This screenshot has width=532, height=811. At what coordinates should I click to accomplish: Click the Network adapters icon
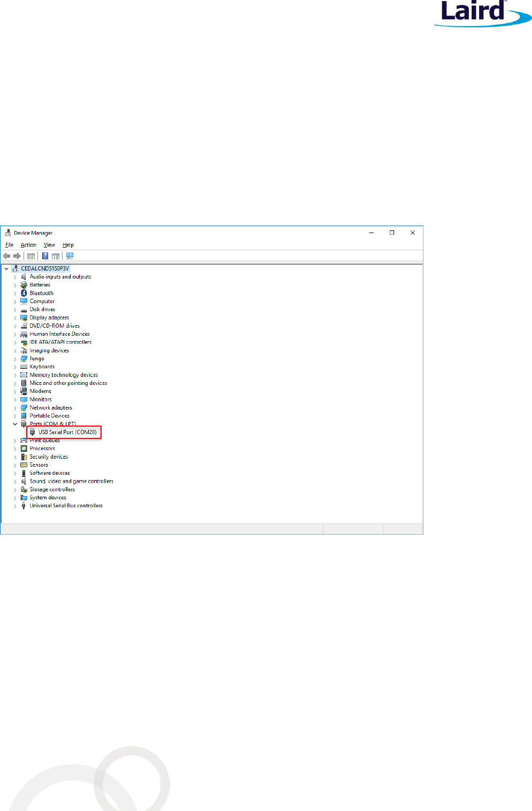[24, 408]
